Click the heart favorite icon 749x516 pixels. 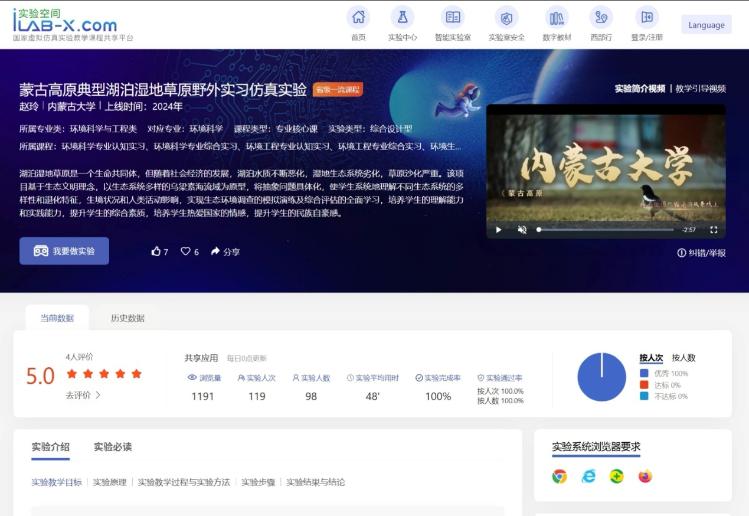186,252
